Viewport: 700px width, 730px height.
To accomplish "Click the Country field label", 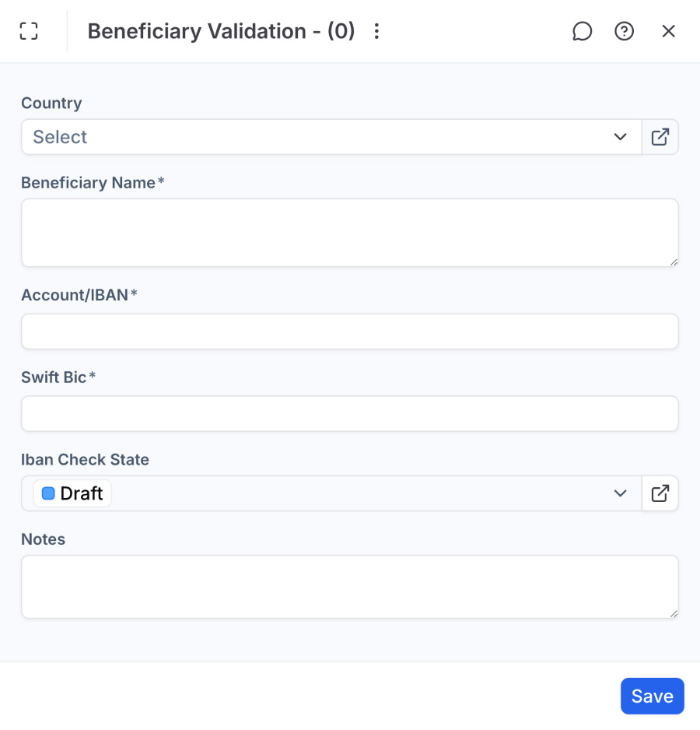I will (x=51, y=103).
